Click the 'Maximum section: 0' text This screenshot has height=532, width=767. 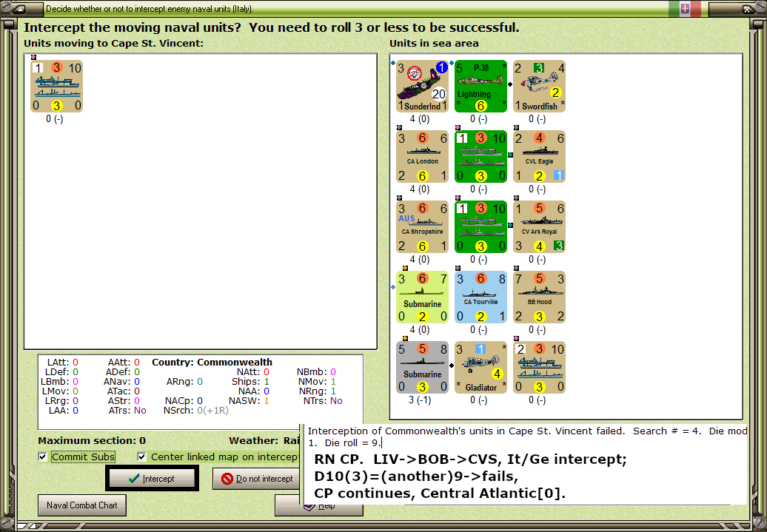click(92, 440)
